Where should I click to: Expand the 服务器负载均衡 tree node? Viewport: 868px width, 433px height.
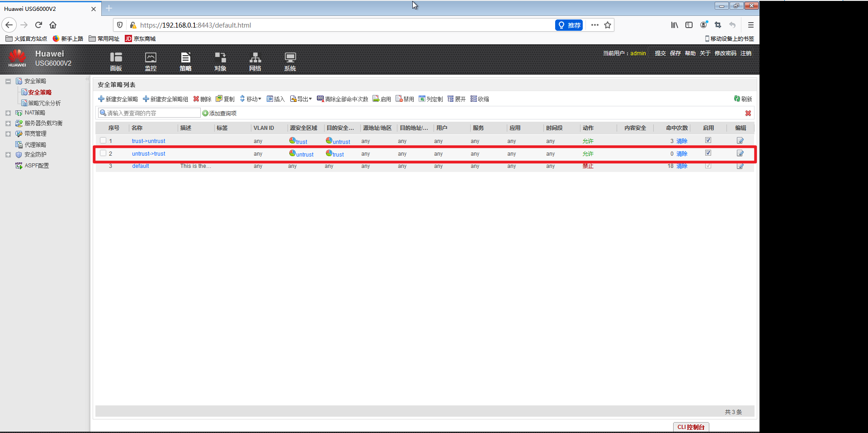click(8, 124)
